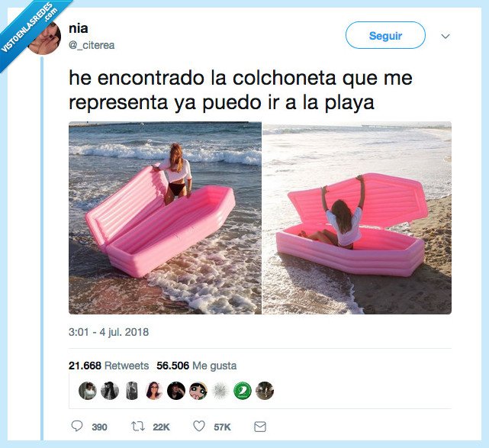Open the @_citerea handle link
Viewport: 489px width, 448px height.
coord(92,45)
